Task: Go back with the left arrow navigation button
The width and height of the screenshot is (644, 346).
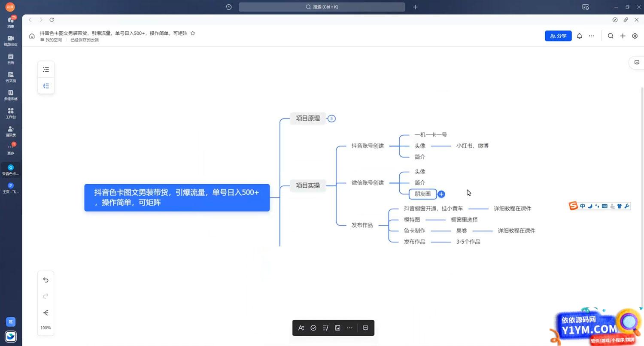Action: pyautogui.click(x=30, y=20)
